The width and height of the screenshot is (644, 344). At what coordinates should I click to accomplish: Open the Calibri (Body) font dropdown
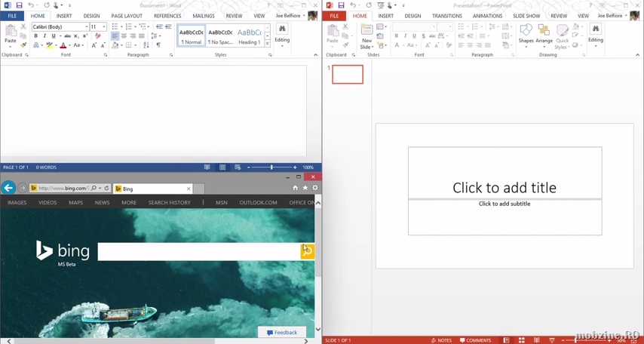coord(87,26)
